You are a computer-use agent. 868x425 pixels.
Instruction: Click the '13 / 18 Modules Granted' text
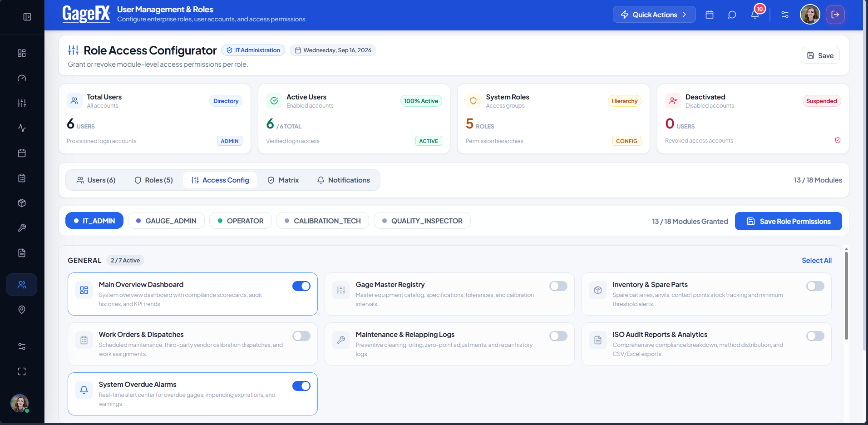(690, 221)
